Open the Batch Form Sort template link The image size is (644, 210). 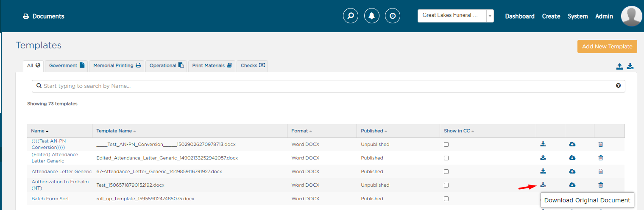(50, 199)
